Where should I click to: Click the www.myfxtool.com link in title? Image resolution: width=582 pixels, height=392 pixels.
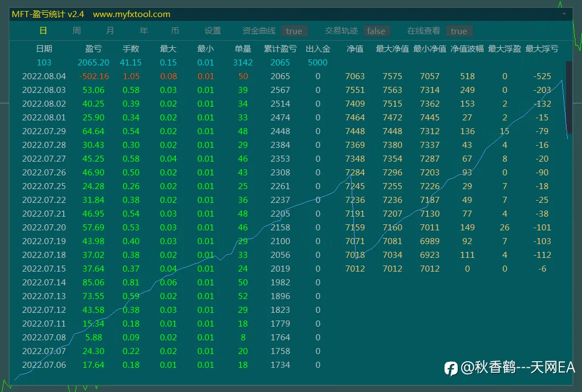tap(131, 14)
